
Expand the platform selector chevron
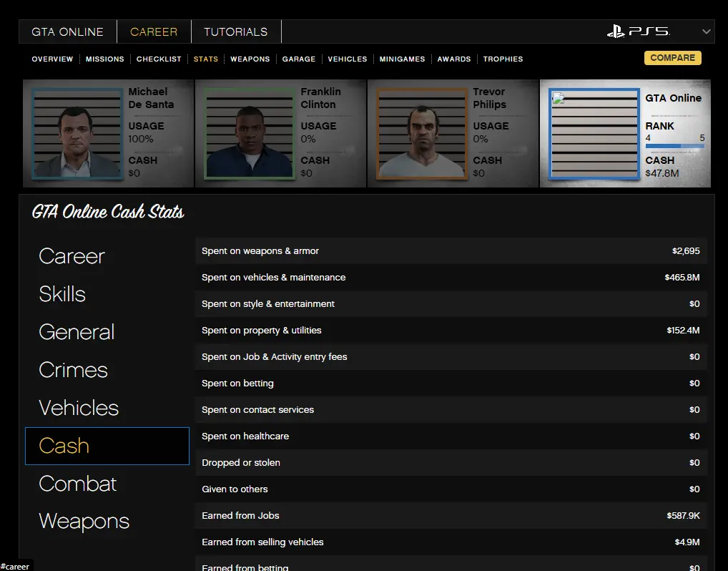(706, 31)
